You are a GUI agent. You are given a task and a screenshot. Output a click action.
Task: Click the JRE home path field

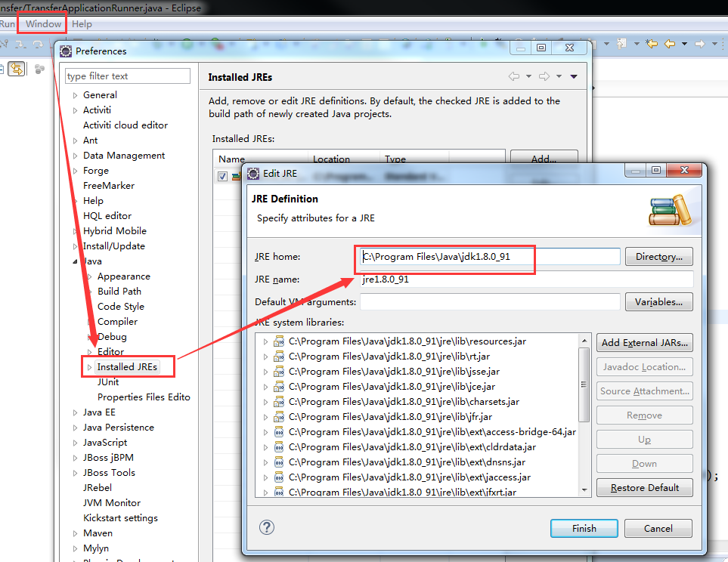click(490, 257)
